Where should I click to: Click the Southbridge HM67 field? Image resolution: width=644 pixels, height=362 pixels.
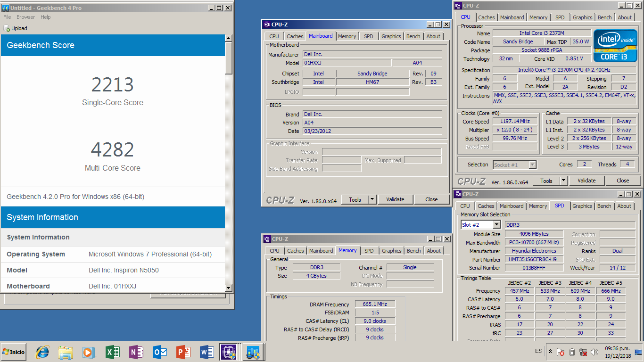(372, 82)
